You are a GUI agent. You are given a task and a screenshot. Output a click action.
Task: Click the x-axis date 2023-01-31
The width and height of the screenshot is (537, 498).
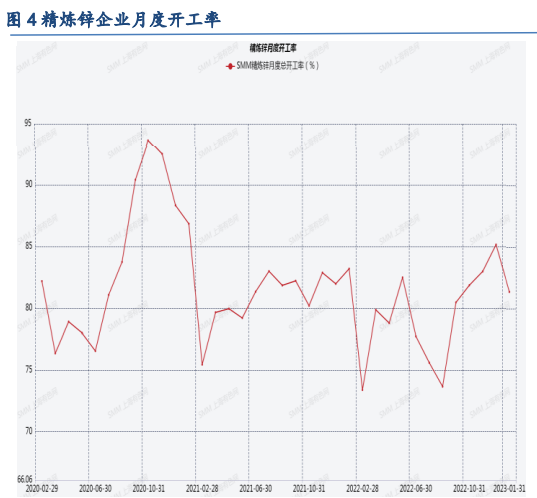pyautogui.click(x=509, y=488)
